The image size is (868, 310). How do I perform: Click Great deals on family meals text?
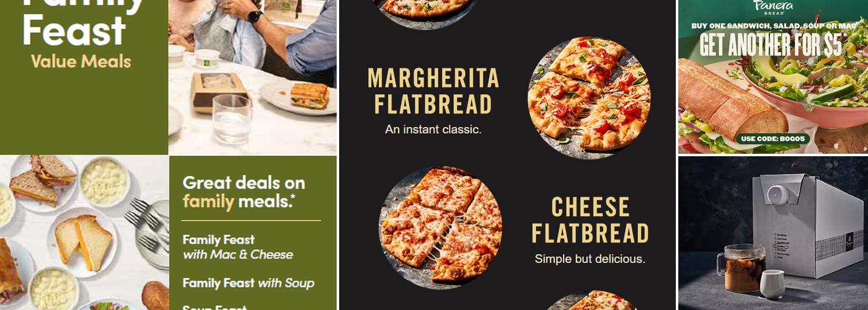click(244, 192)
